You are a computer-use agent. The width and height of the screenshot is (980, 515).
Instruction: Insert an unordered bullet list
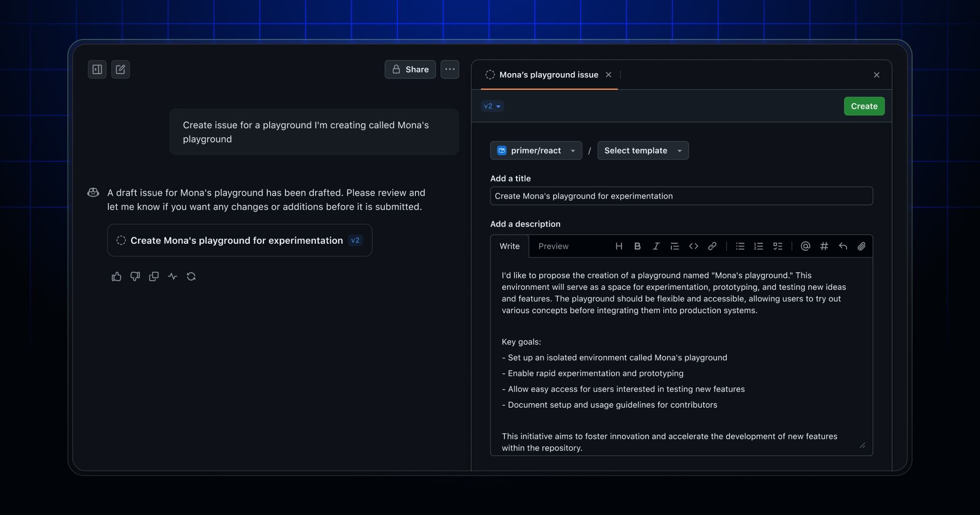coord(740,246)
